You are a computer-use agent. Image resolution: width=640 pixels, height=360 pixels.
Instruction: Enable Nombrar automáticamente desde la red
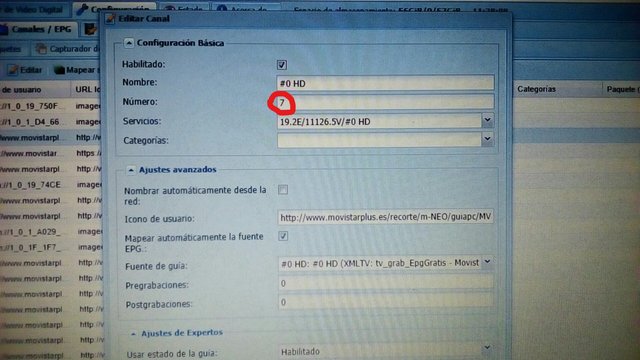coord(283,190)
